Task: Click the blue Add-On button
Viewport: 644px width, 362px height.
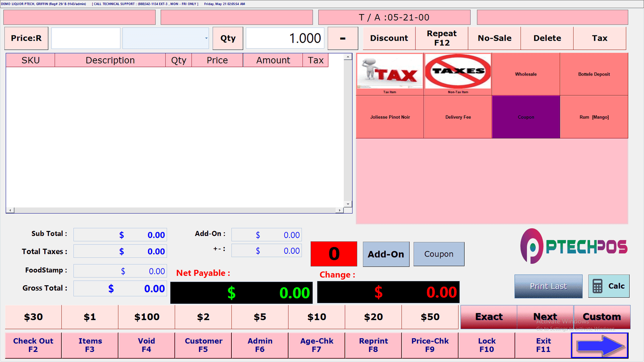Action: pos(386,254)
